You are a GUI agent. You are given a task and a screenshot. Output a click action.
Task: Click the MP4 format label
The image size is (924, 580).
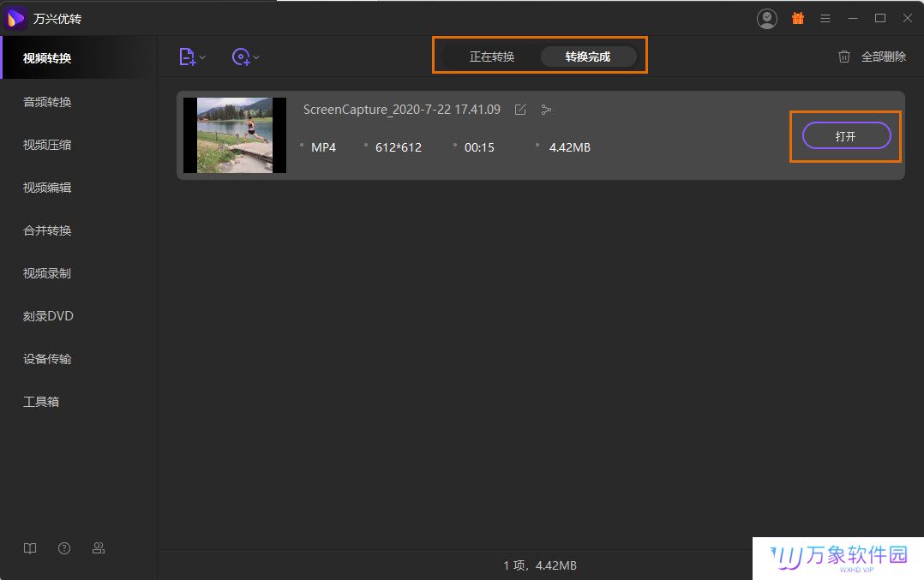pyautogui.click(x=323, y=147)
